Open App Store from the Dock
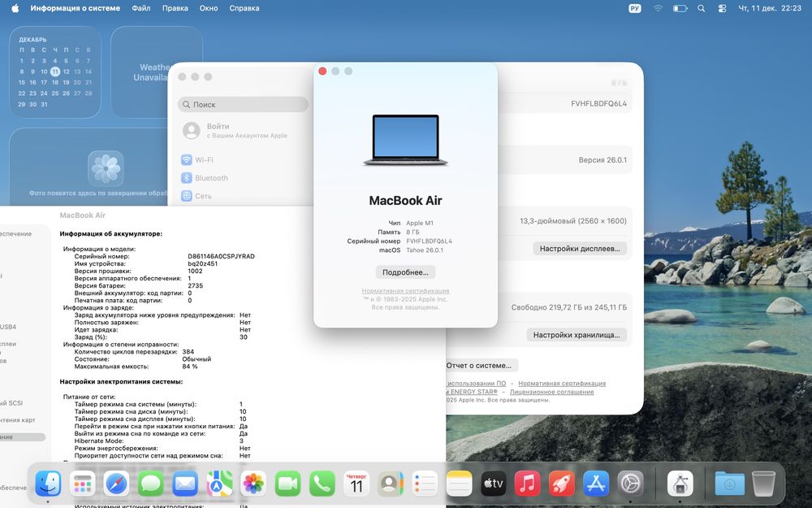Screen dimensions: 812x508 pos(596,484)
